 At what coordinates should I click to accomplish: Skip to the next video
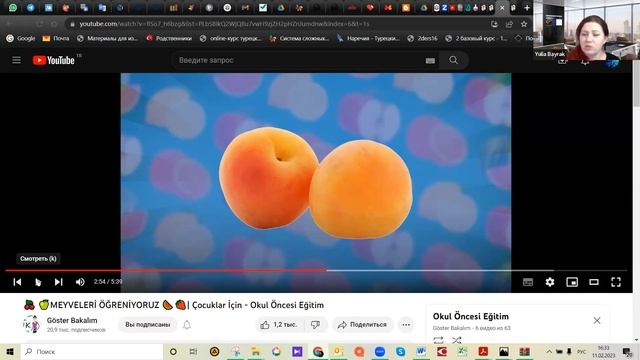[59, 282]
